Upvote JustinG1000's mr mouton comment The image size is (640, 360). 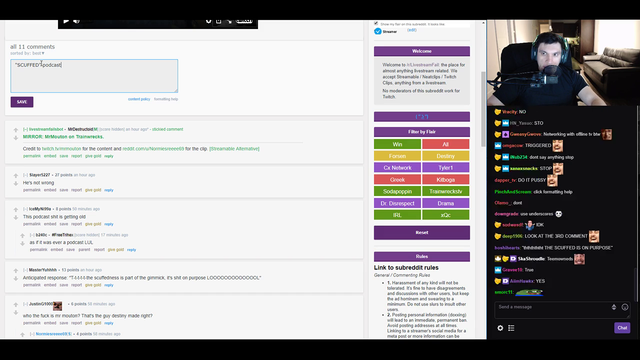[16, 305]
